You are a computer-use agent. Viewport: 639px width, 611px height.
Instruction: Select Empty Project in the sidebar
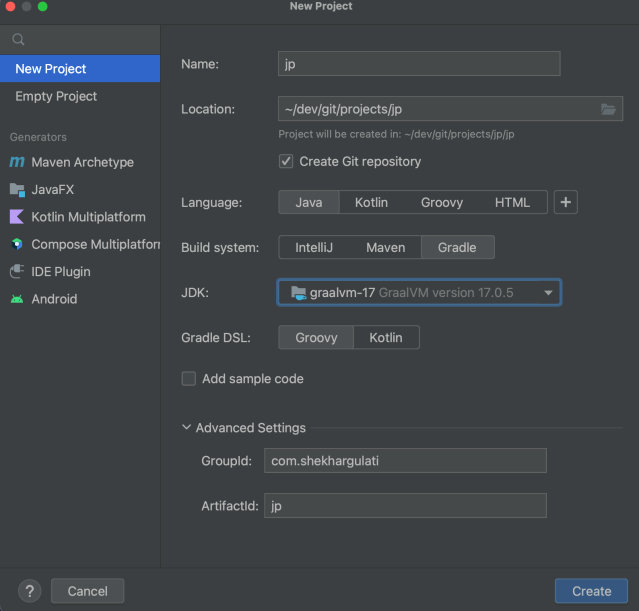(x=56, y=96)
